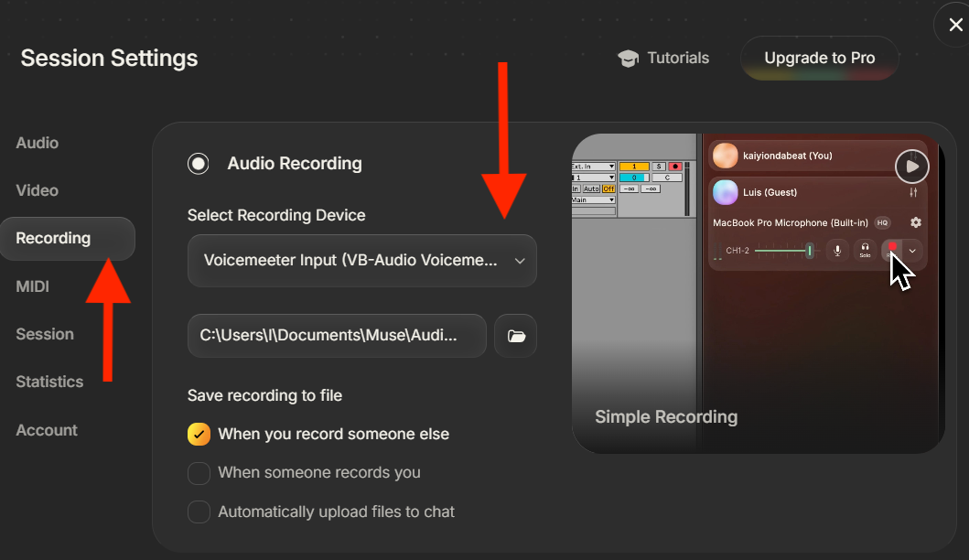Open the Video settings section

pos(37,190)
